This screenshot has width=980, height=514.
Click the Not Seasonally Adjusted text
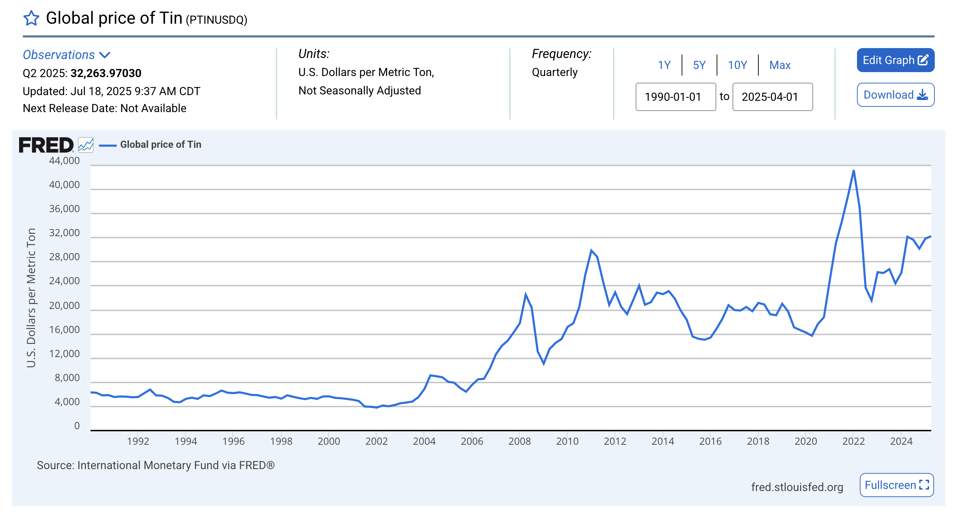(360, 90)
